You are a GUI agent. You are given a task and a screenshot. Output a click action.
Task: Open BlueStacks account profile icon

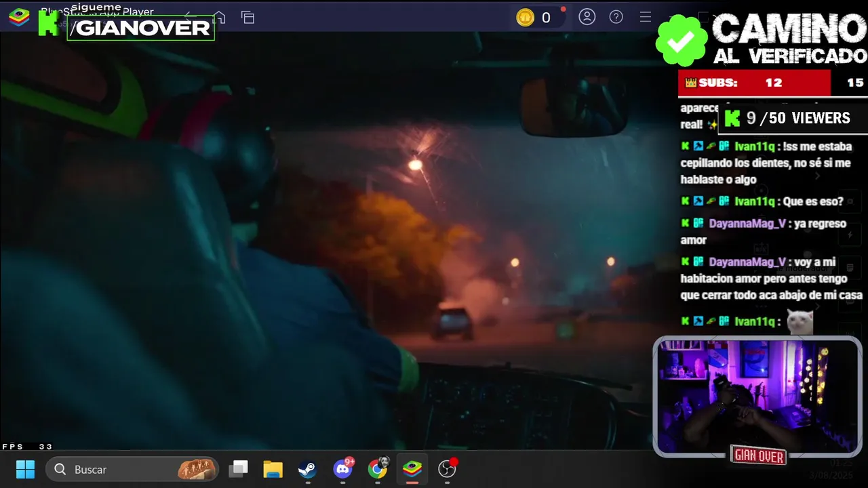coord(587,17)
